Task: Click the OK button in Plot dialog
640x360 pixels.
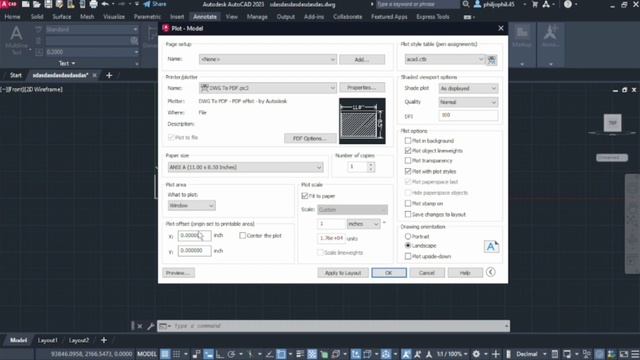Action: [x=389, y=273]
